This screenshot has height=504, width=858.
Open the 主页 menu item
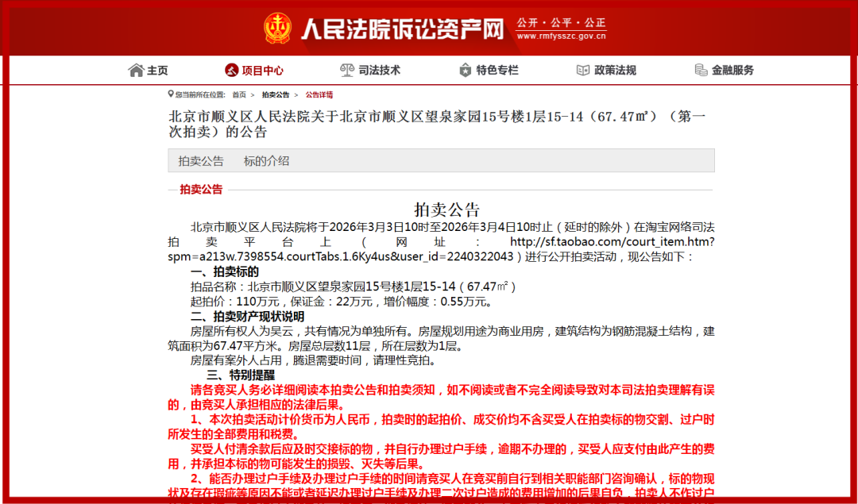[x=156, y=70]
